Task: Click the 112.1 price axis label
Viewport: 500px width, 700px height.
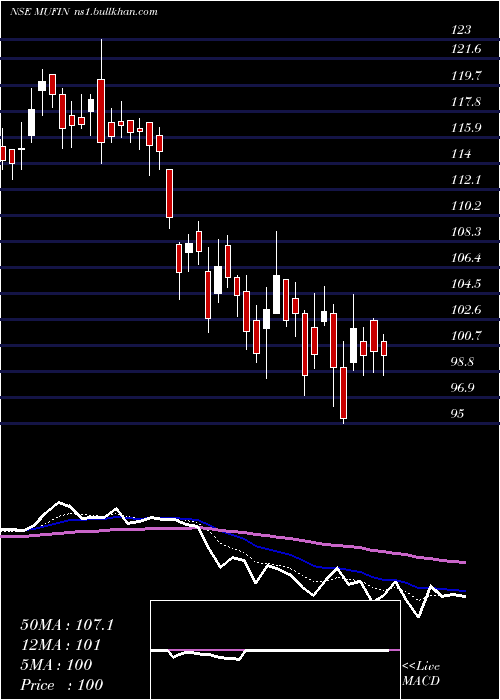Action: pos(466,180)
